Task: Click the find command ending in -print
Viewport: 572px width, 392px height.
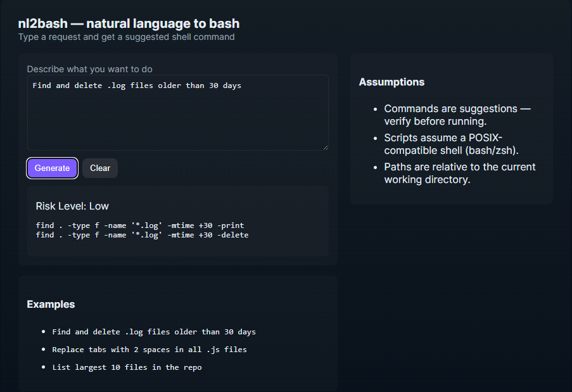Action: [140, 225]
